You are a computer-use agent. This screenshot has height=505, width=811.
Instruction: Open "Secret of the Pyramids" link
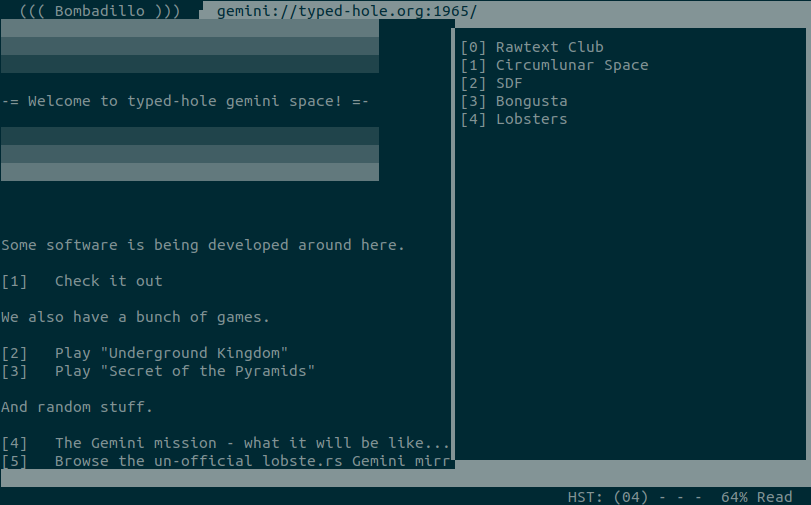click(185, 371)
